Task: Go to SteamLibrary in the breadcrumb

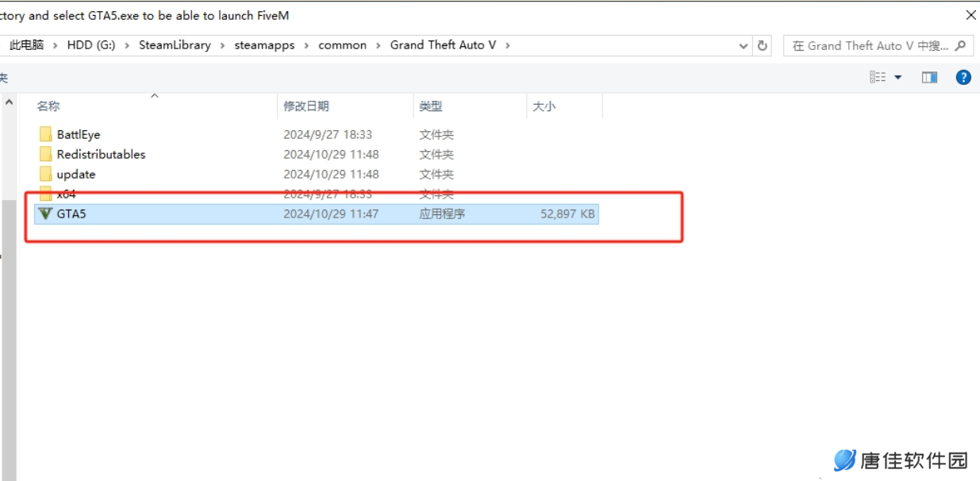Action: 175,45
